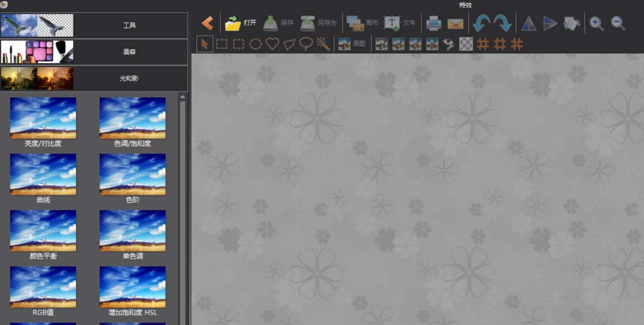
Task: Click the email envelope icon
Action: (x=455, y=24)
